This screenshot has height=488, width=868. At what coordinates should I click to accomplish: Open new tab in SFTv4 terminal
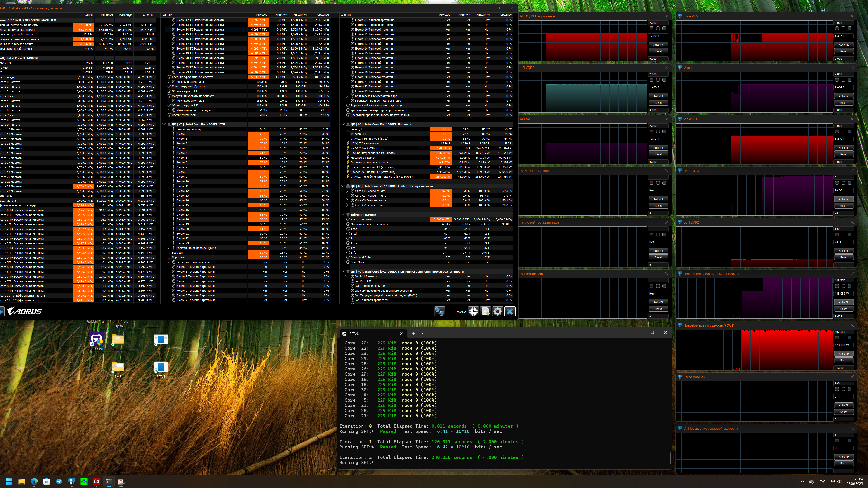tap(413, 334)
